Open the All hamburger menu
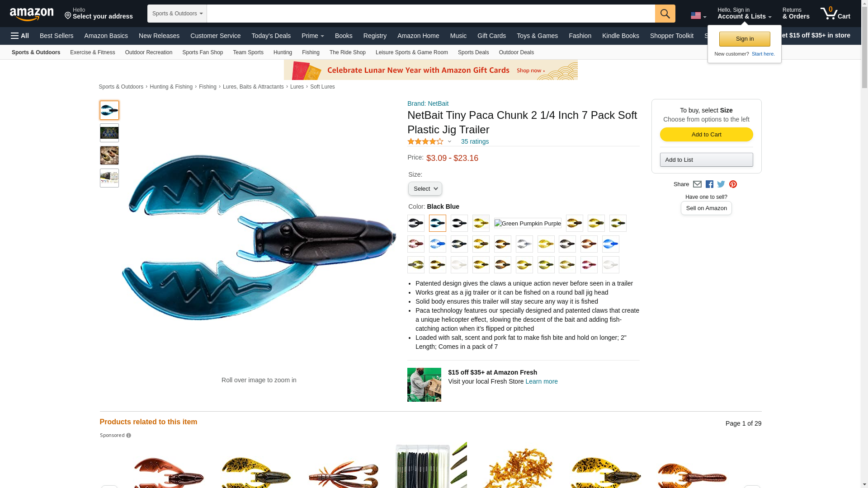Image resolution: width=868 pixels, height=488 pixels. 20,36
